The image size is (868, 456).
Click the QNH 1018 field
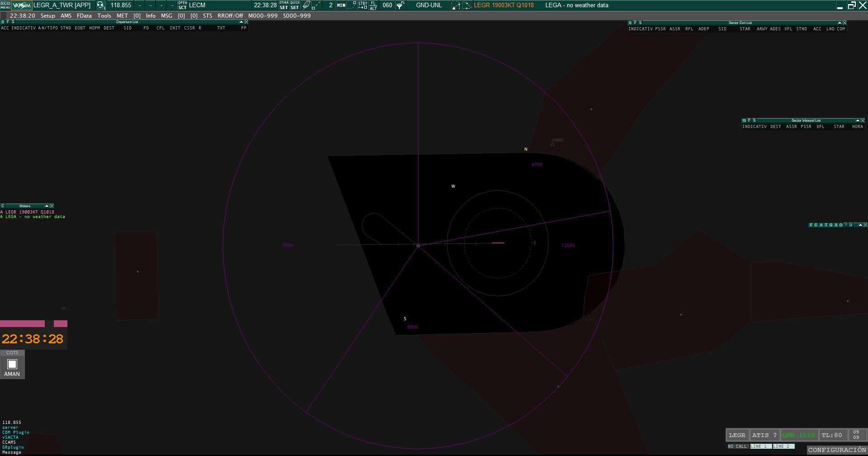tap(799, 435)
